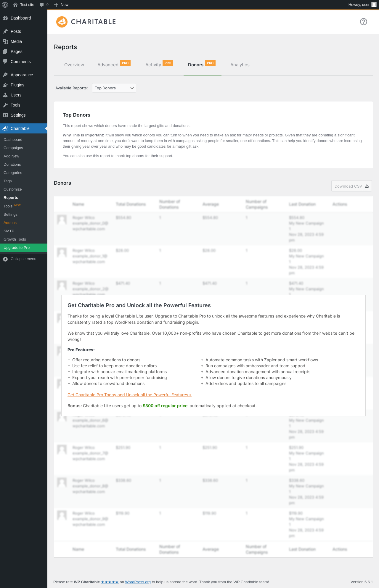Open Charitable submenu Settings
The image size is (379, 588).
(x=24, y=215)
